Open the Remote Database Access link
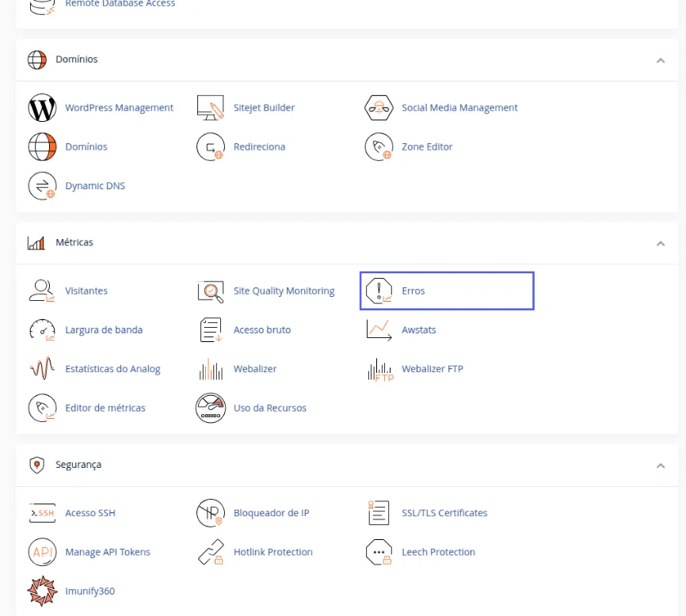 [x=120, y=3]
